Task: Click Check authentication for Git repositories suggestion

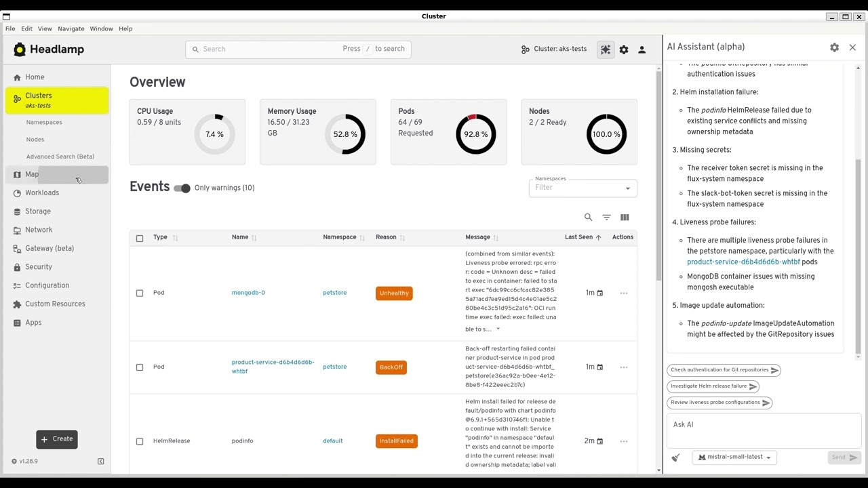Action: pyautogui.click(x=724, y=370)
